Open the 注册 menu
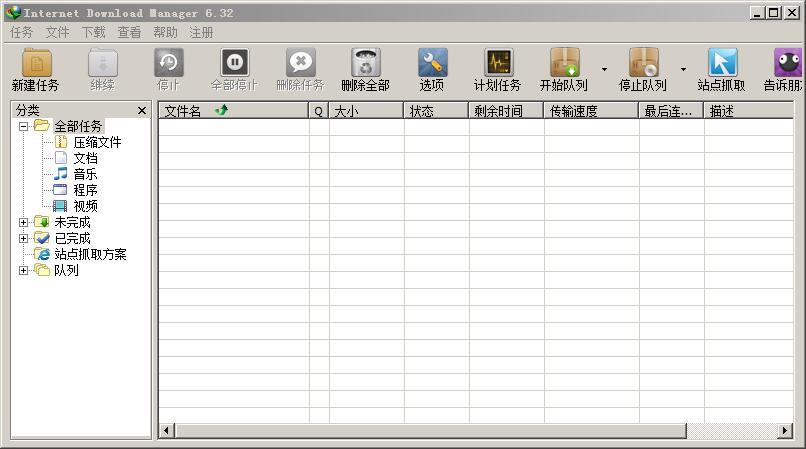806x449 pixels. [x=201, y=32]
